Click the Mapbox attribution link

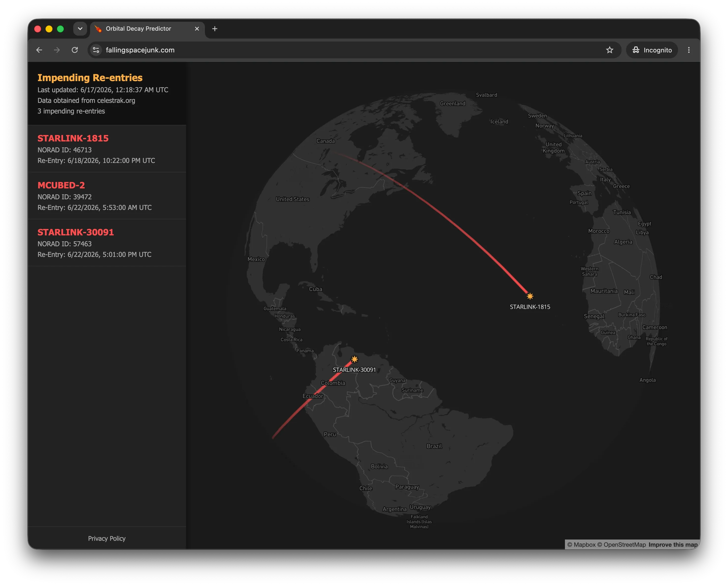click(581, 544)
